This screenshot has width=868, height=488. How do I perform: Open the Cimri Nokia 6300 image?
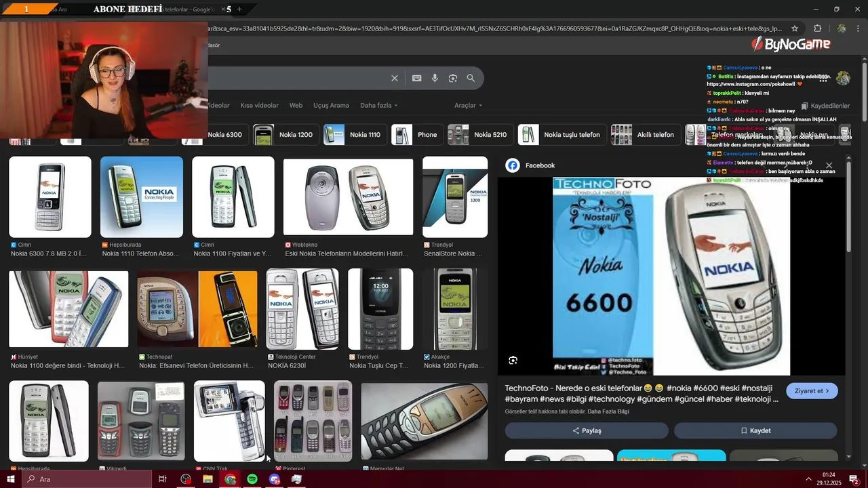click(50, 197)
